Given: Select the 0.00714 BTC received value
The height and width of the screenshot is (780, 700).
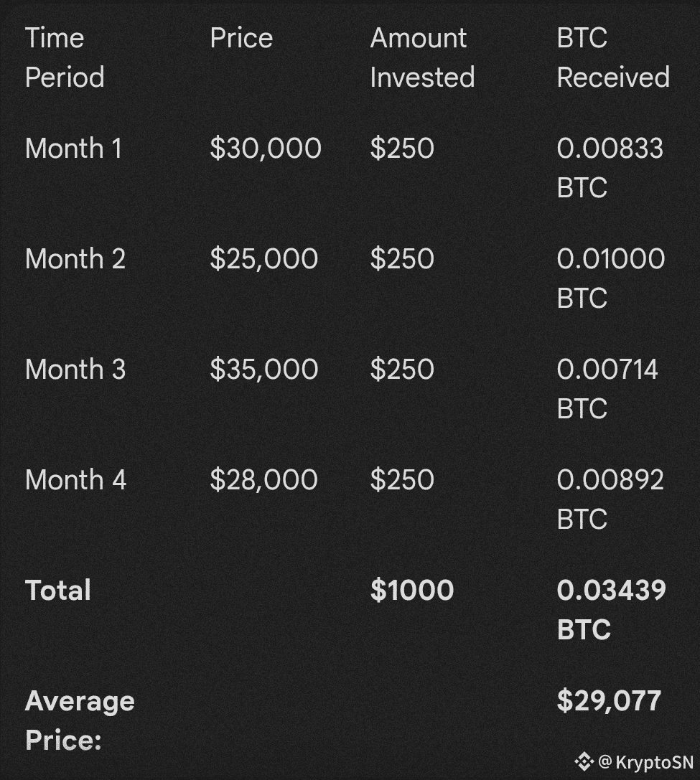Looking at the screenshot, I should point(607,389).
